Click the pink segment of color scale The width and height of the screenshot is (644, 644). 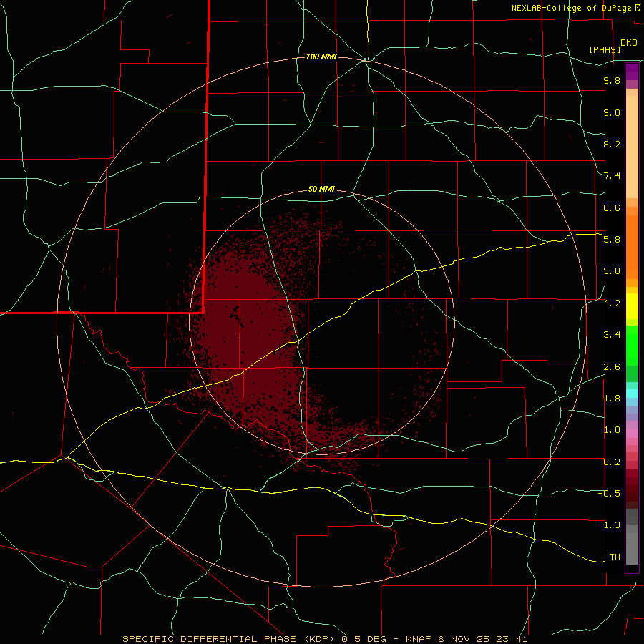(x=632, y=434)
